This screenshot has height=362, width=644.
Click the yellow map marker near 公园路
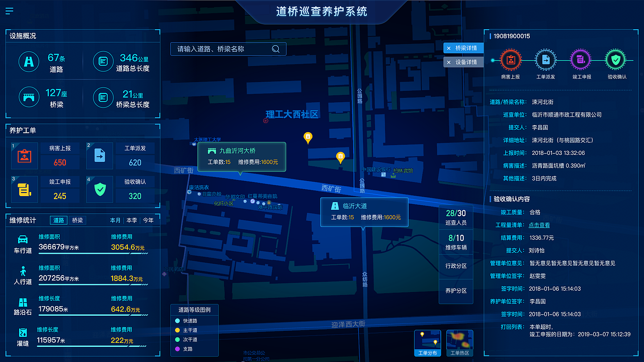click(x=308, y=138)
